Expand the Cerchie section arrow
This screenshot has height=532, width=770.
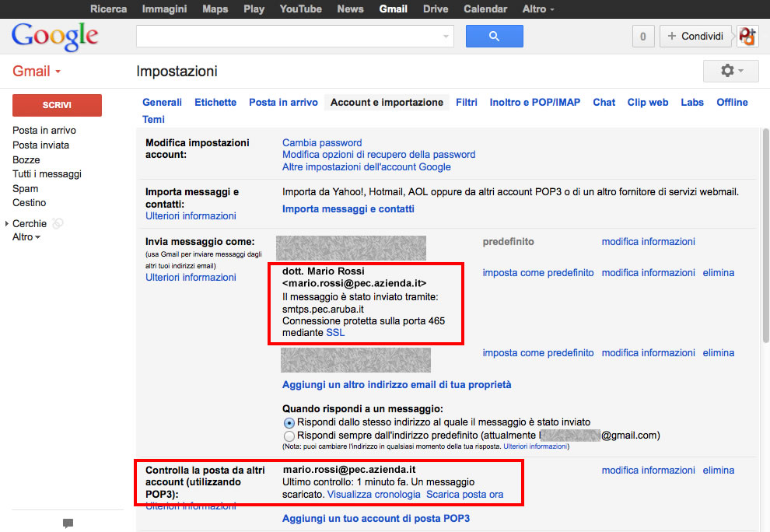[x=7, y=224]
